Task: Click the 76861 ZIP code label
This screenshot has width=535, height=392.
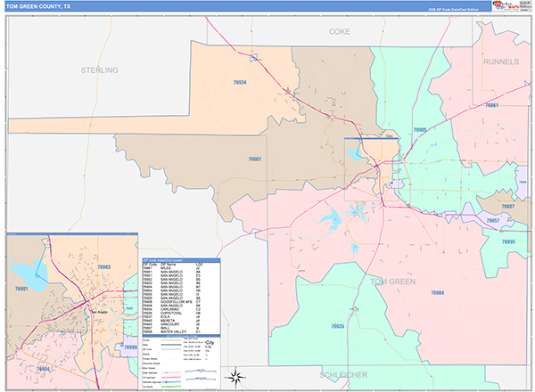Action: click(491, 105)
